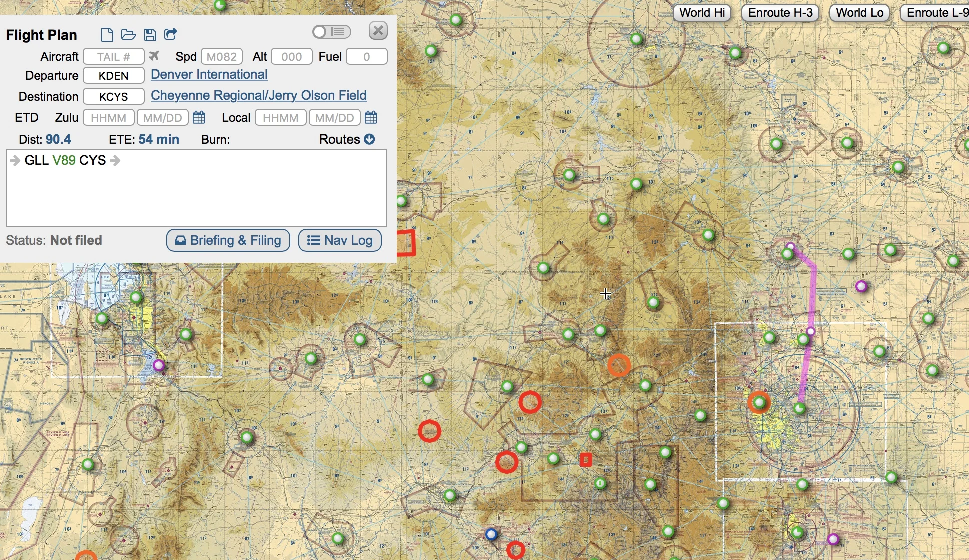Expand the Routes dropdown arrow
This screenshot has width=969, height=560.
coord(370,139)
